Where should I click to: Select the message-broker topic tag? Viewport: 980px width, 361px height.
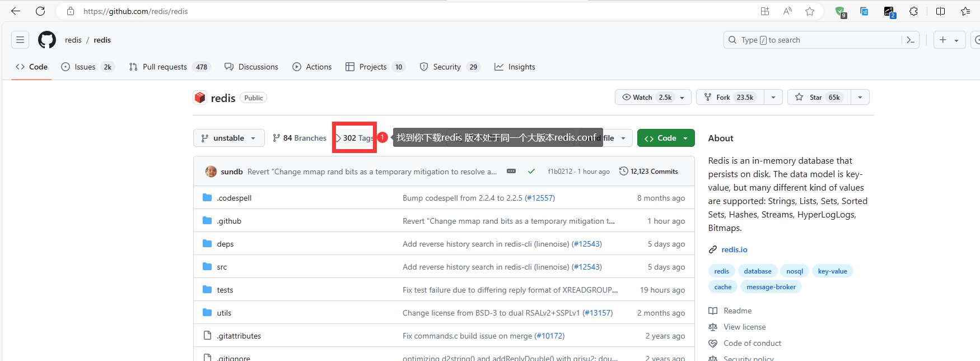(x=771, y=287)
